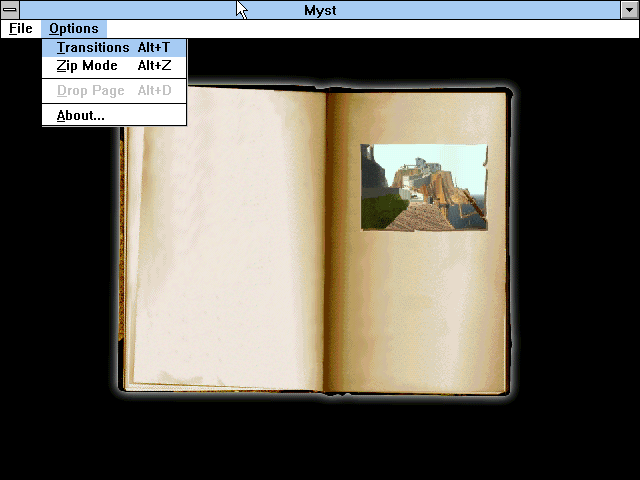Toggle Transitions in the Options menu
Screen dimensions: 640x480
pos(93,48)
